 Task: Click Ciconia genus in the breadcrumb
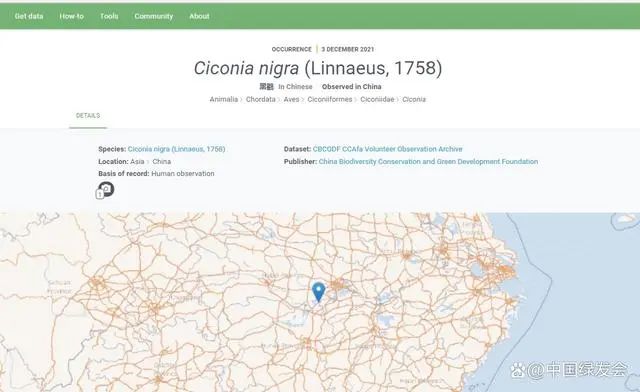[x=414, y=99]
